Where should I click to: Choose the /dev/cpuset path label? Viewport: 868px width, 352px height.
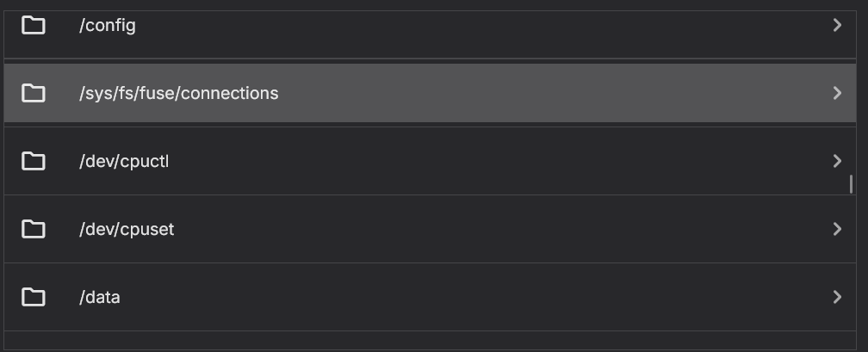126,230
